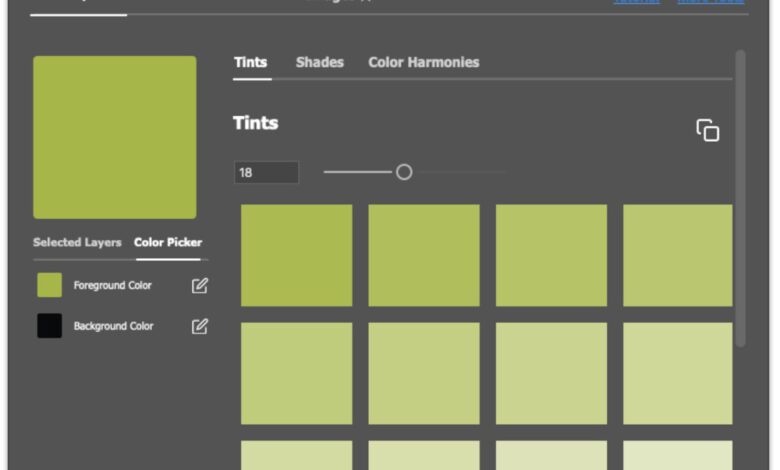Choose the second tint swatch in the top row

pos(424,255)
